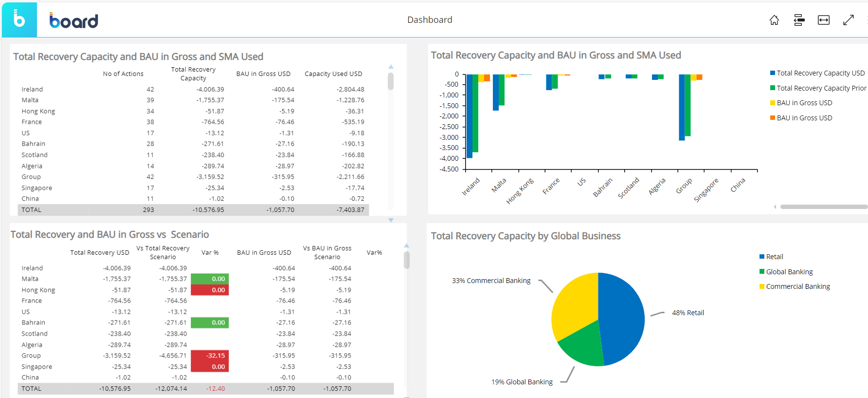868x398 pixels.
Task: Toggle the yellow BAU in Gross USD legend swatch
Action: point(773,103)
